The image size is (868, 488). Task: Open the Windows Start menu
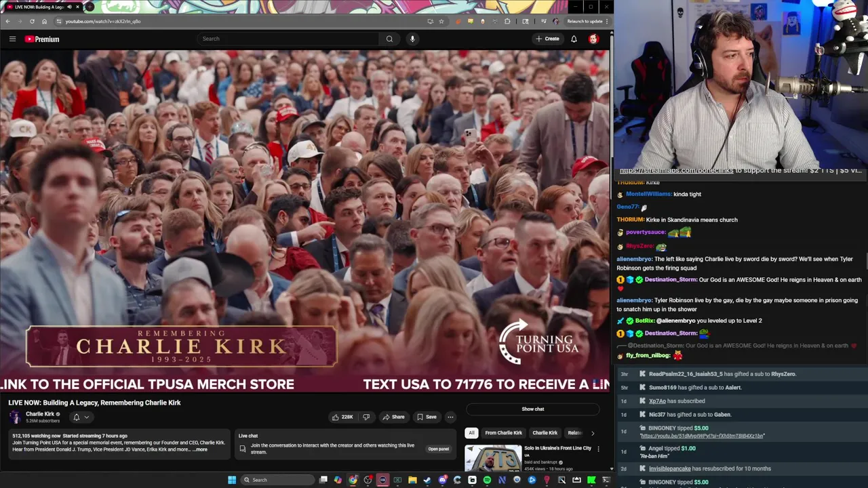point(232,480)
